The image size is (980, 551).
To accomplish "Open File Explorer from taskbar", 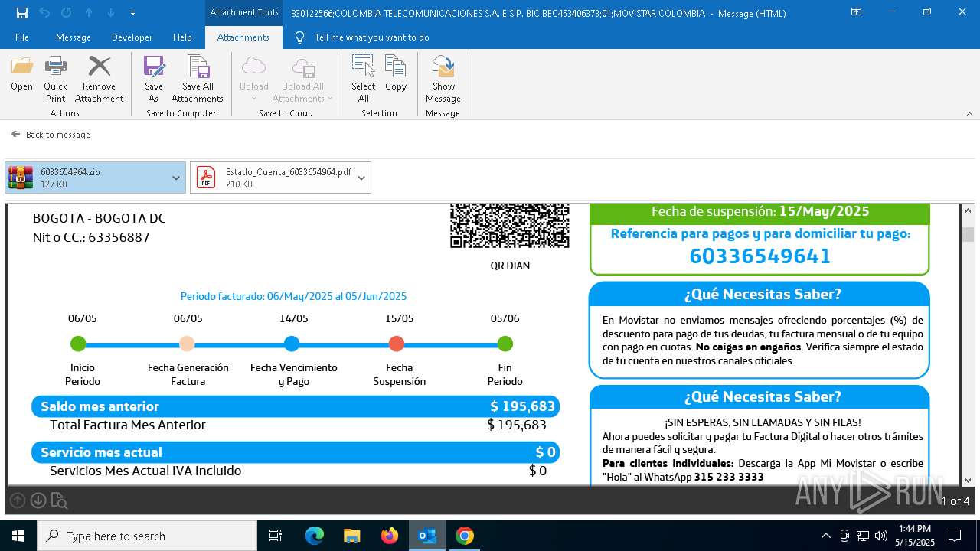I will click(x=352, y=536).
